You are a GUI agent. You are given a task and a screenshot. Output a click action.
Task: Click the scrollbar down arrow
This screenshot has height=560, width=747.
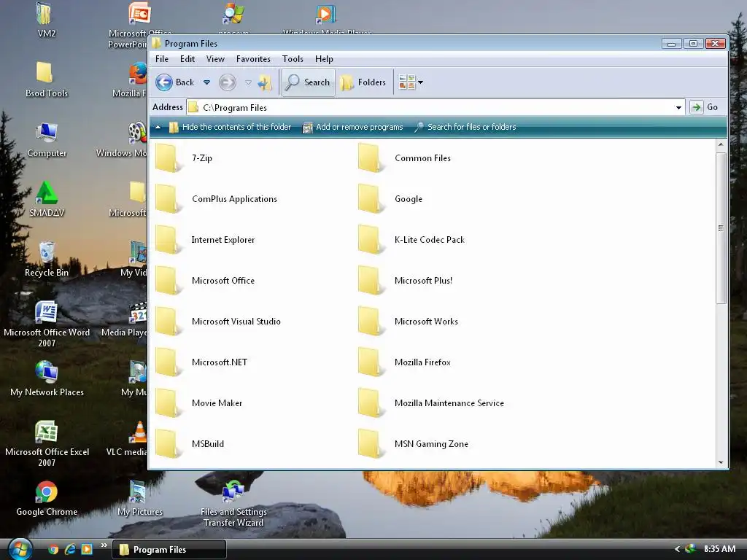721,462
